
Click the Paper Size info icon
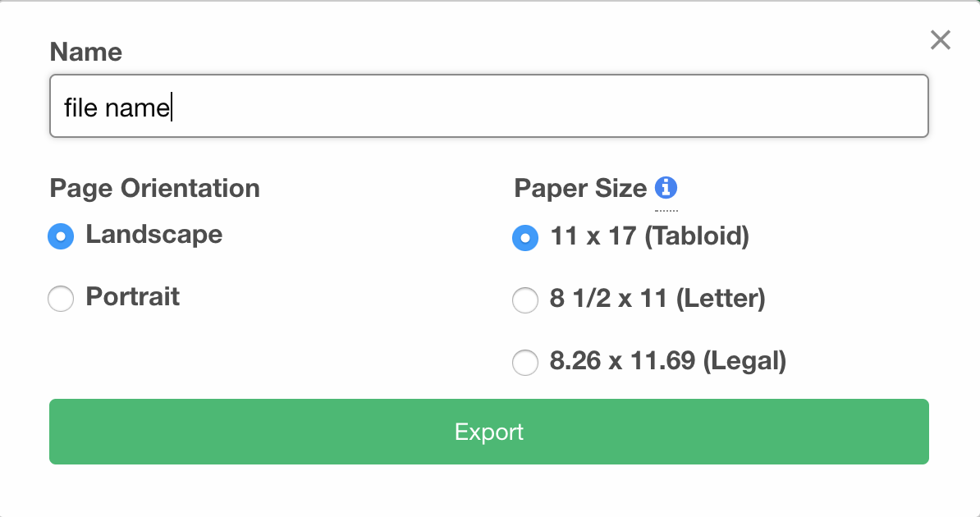click(x=666, y=187)
